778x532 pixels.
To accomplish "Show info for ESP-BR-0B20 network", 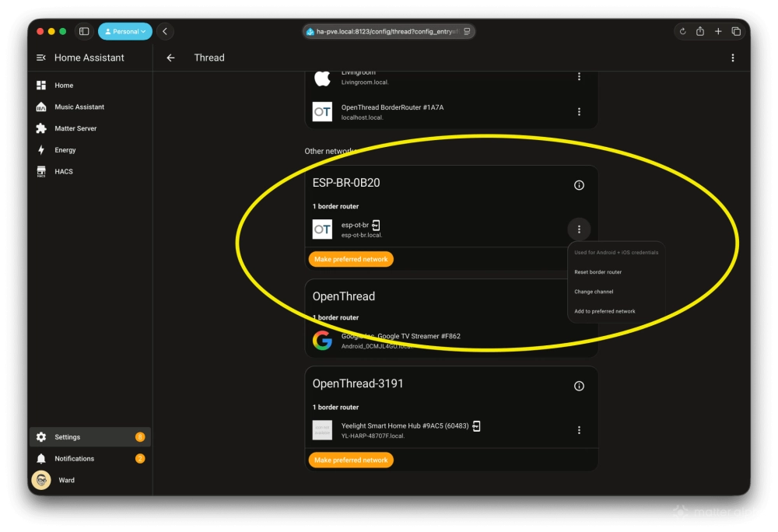I will (x=579, y=185).
